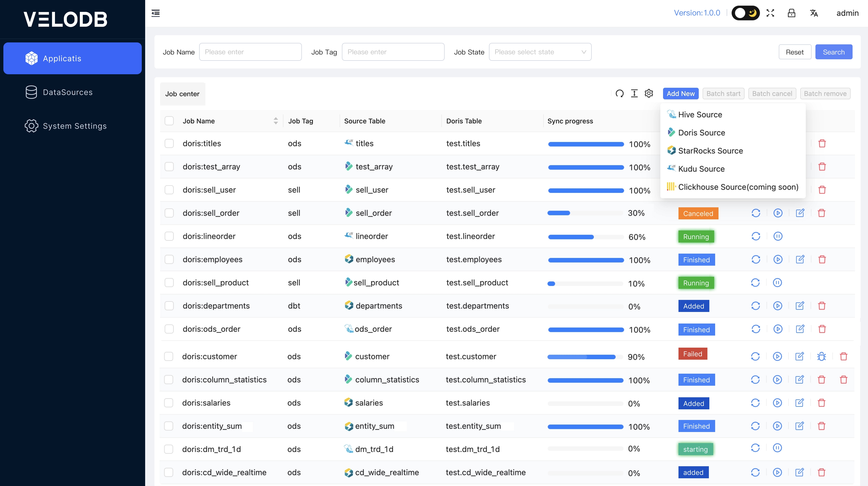868x486 pixels.
Task: Select StarRocks Source from the menu
Action: [x=710, y=151]
